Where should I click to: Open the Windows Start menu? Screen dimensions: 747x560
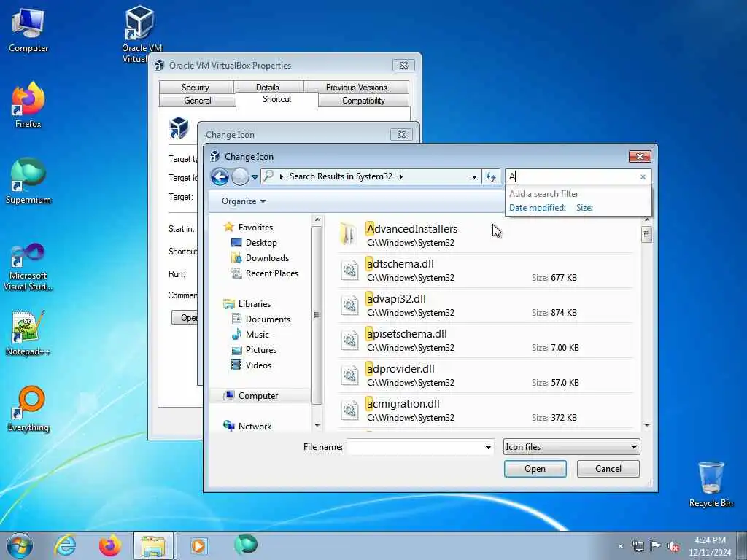pyautogui.click(x=20, y=545)
